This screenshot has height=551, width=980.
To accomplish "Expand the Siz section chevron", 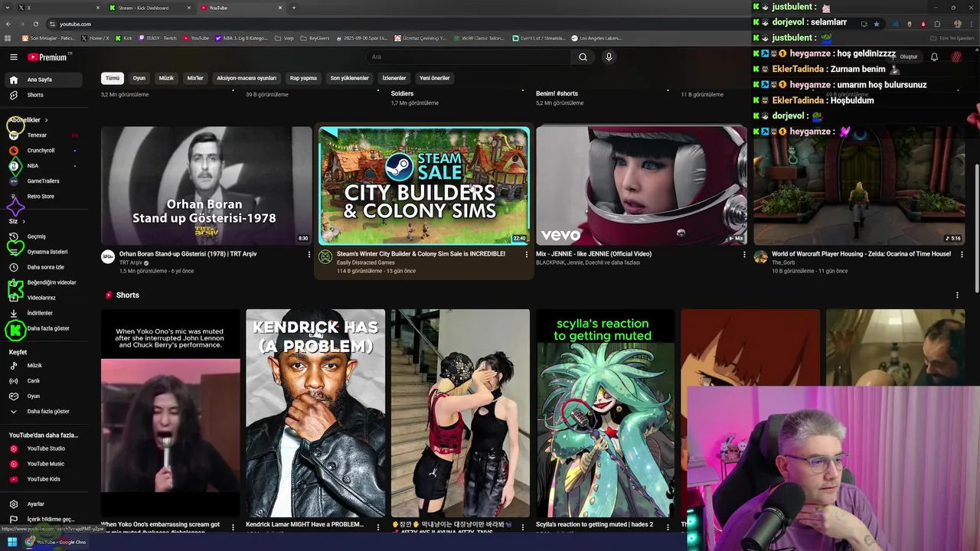I will [x=24, y=221].
